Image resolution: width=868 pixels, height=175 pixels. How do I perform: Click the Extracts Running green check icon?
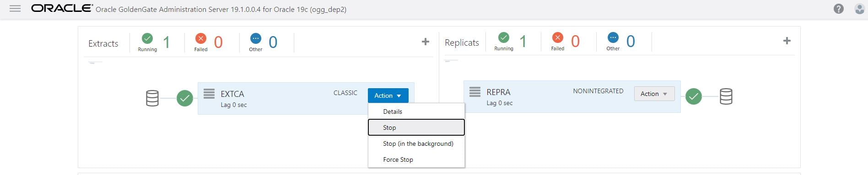pos(147,38)
